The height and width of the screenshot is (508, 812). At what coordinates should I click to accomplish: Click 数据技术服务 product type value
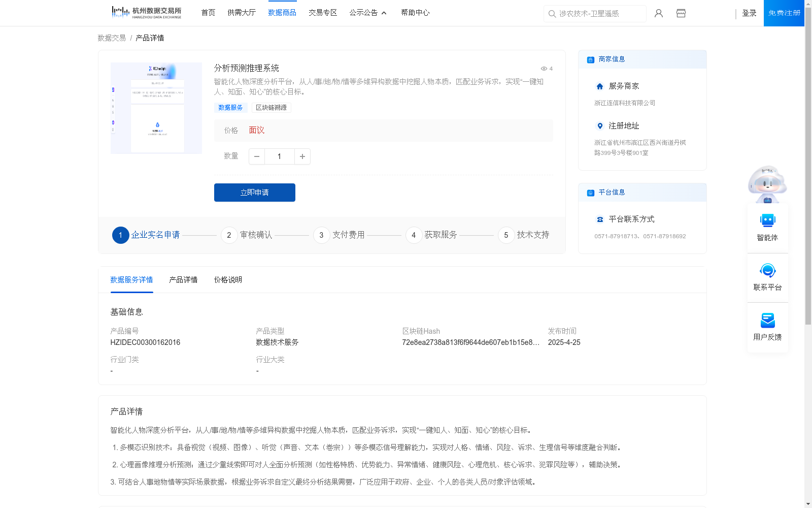pos(277,342)
